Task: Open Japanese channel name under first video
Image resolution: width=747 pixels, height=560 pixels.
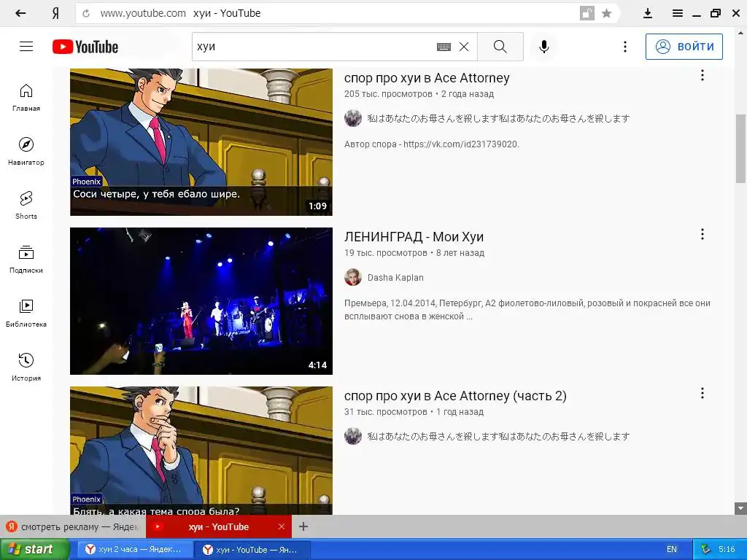Action: tap(498, 119)
